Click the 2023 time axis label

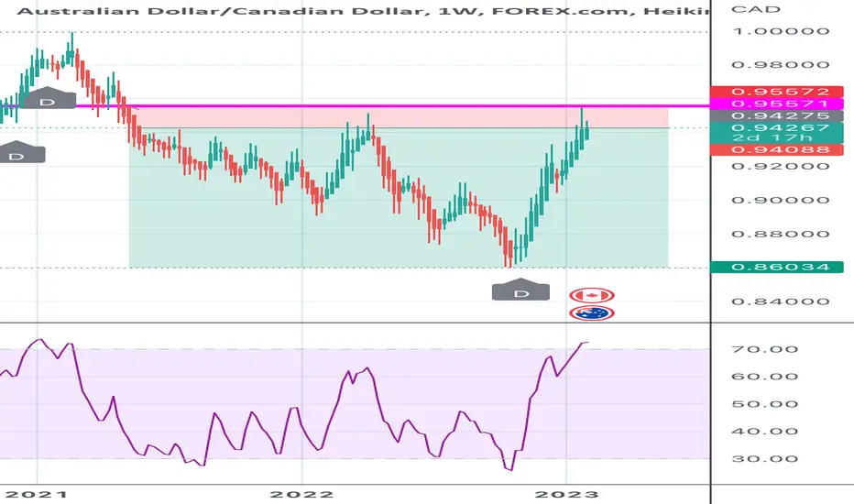(x=566, y=495)
